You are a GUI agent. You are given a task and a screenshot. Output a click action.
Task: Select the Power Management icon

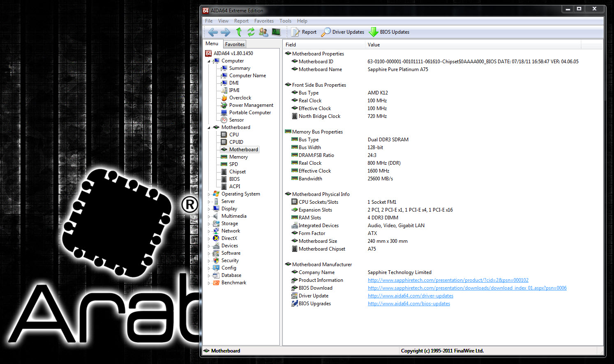tap(224, 105)
